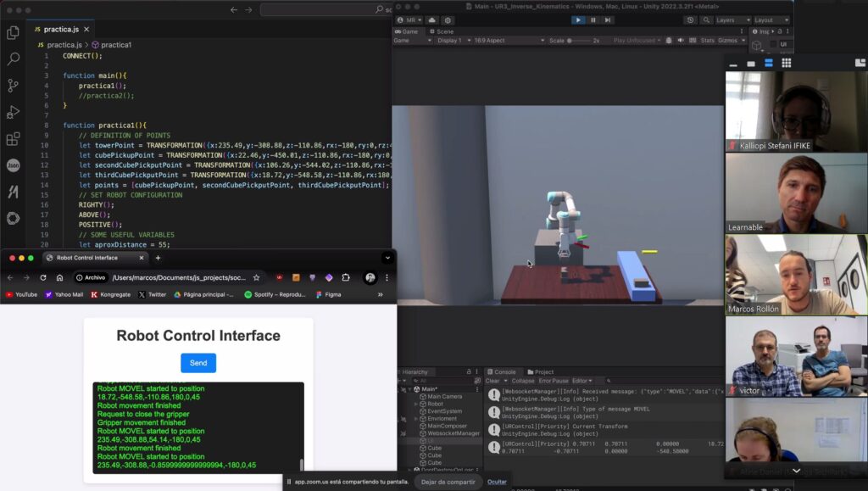Viewport: 868px width, 491px height.
Task: Bookmark this page with the star icon
Action: [x=256, y=277]
